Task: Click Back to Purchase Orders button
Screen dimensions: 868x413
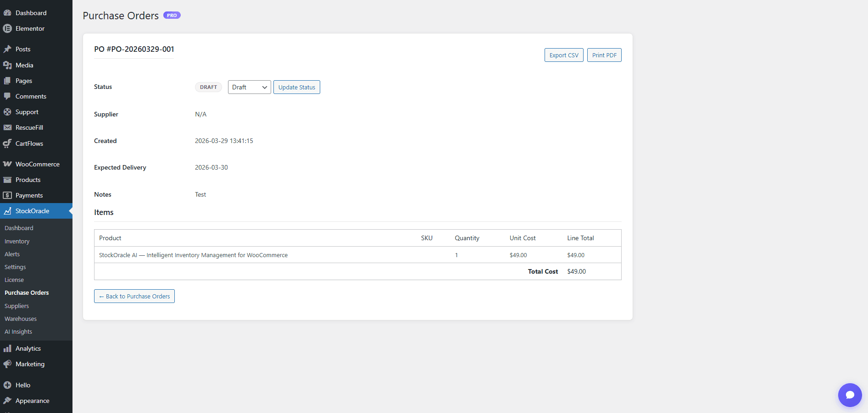Action: (134, 296)
